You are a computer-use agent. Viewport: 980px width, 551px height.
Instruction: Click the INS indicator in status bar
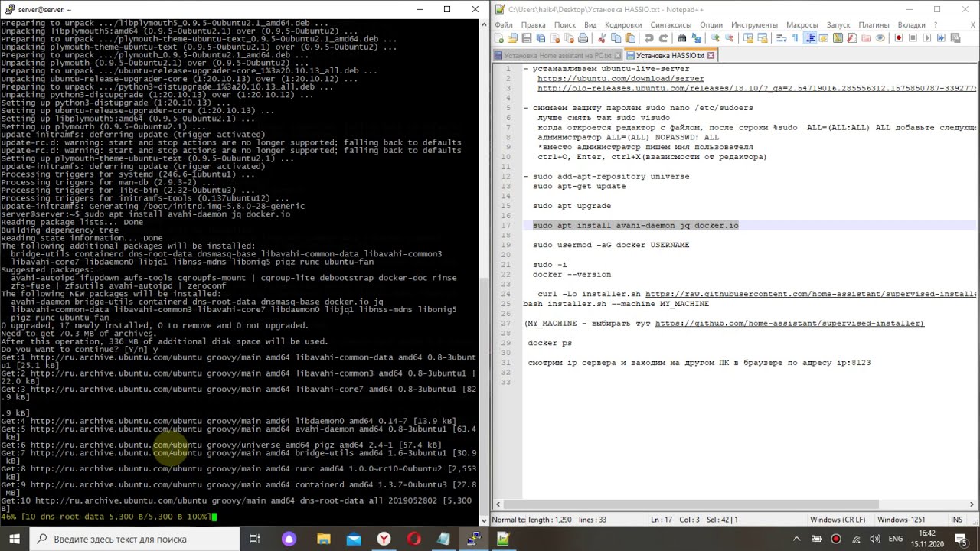click(x=956, y=520)
